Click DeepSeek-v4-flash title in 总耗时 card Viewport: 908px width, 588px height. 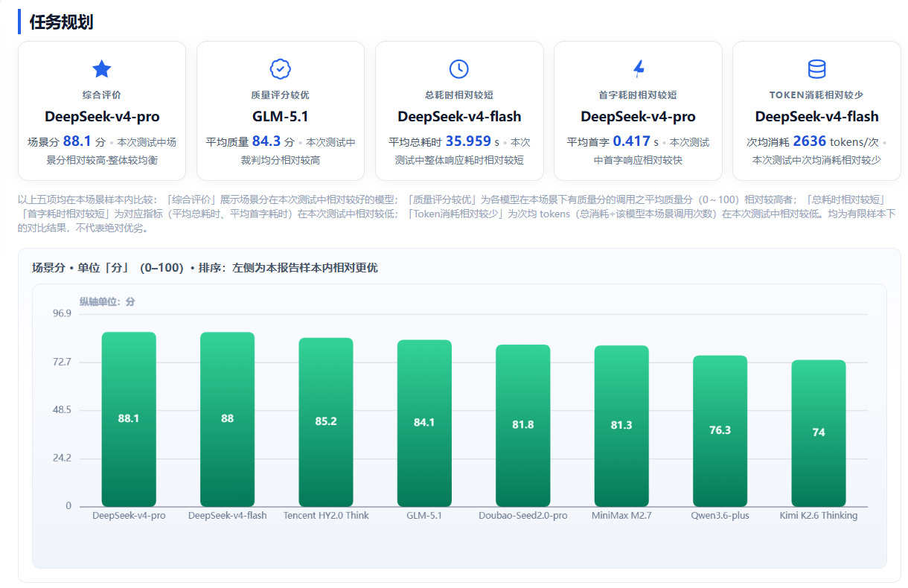click(x=459, y=117)
